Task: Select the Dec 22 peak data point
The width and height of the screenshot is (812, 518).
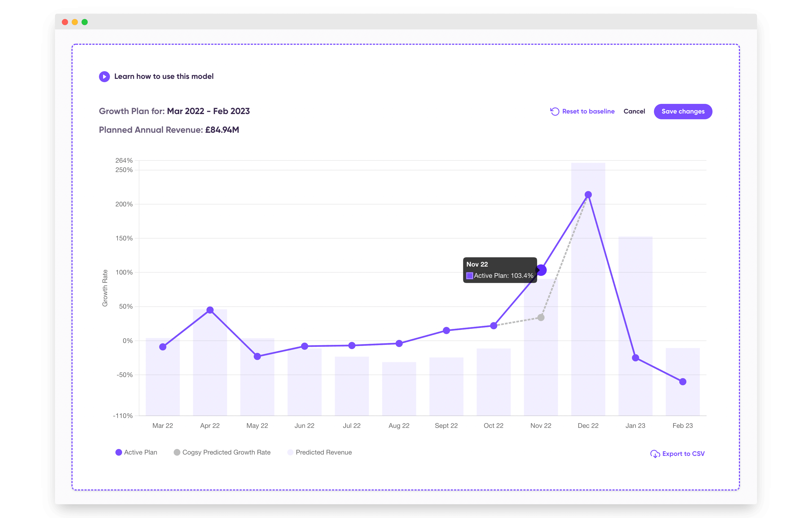Action: click(588, 195)
